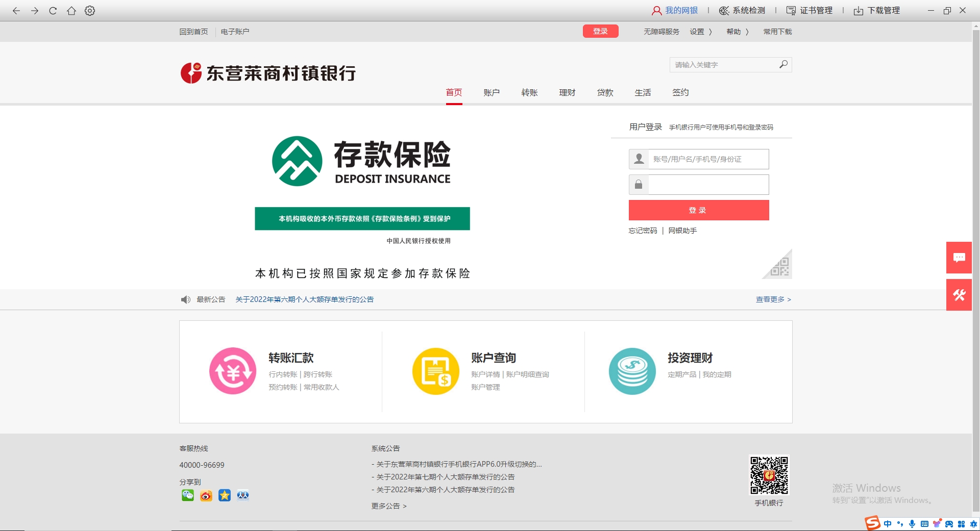Click 预约转账 link

pos(283,387)
